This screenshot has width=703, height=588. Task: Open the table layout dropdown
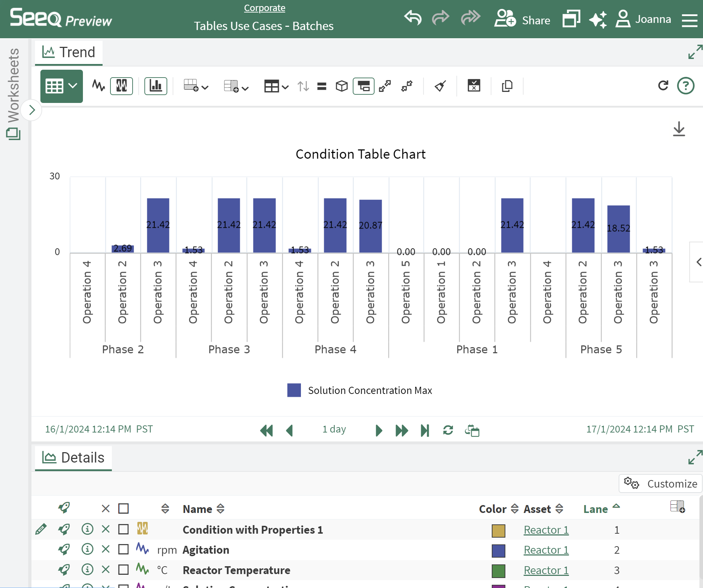pyautogui.click(x=276, y=86)
